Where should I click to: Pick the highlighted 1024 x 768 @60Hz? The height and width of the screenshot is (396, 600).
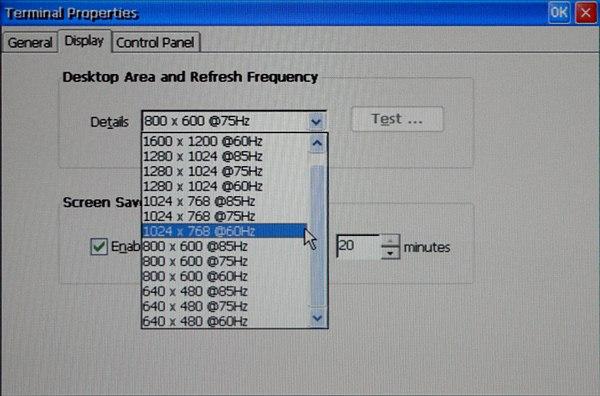pos(225,231)
